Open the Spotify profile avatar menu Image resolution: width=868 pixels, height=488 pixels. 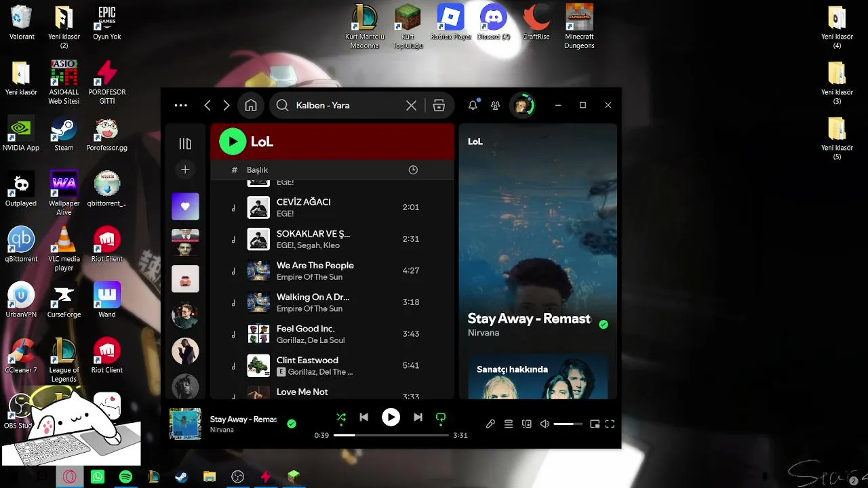tap(522, 105)
